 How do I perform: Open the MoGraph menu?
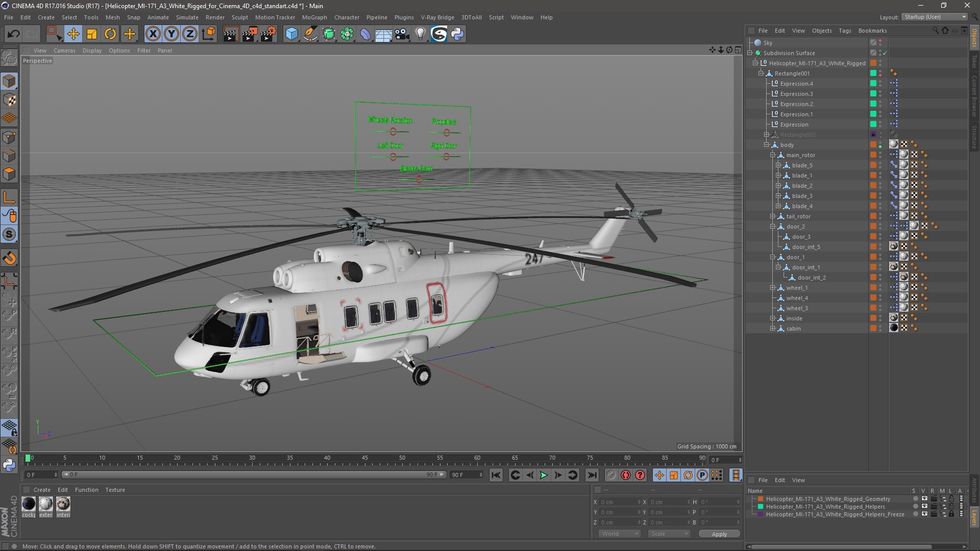(314, 17)
